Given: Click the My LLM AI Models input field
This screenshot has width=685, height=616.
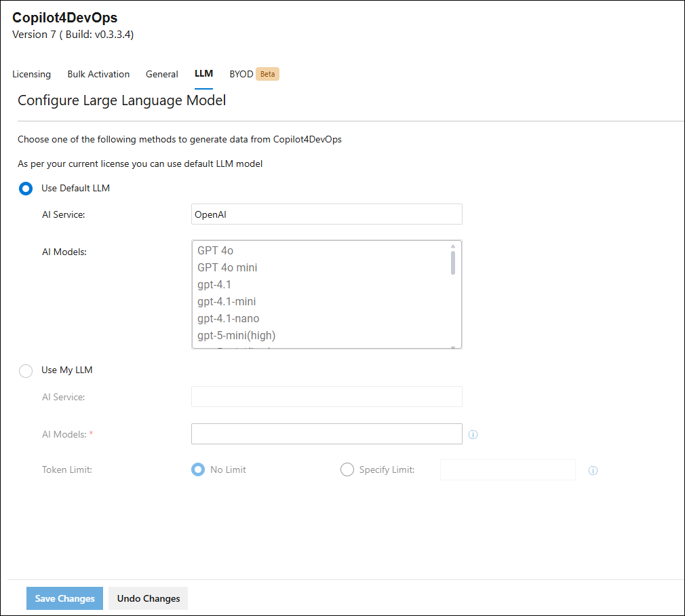Looking at the screenshot, I should coord(326,434).
